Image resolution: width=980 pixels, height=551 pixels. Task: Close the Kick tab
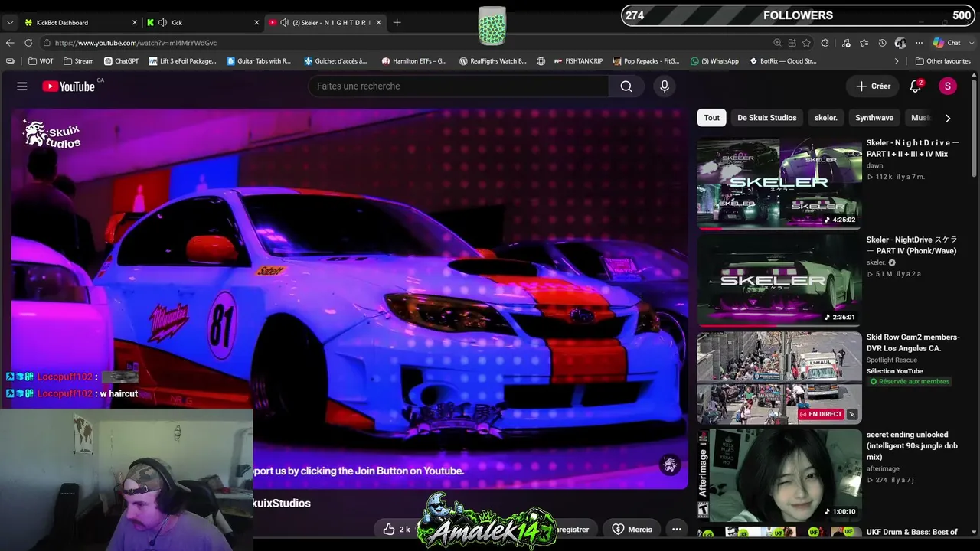(256, 23)
